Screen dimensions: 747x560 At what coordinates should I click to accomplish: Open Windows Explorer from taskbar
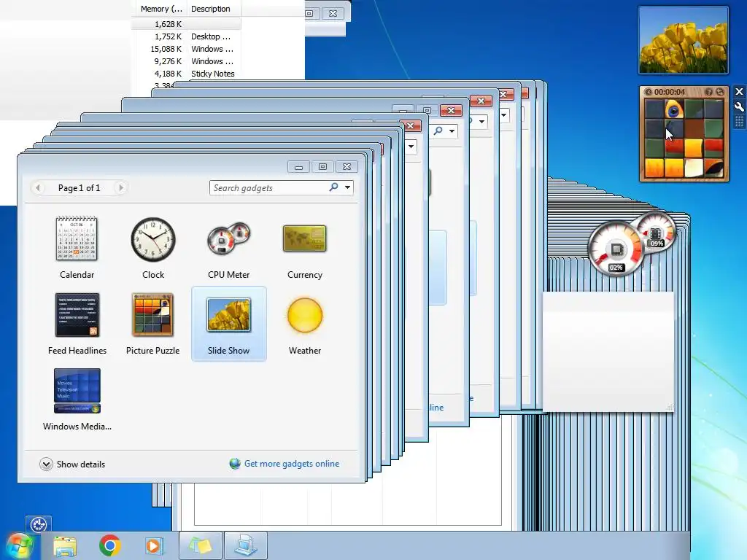click(x=65, y=545)
